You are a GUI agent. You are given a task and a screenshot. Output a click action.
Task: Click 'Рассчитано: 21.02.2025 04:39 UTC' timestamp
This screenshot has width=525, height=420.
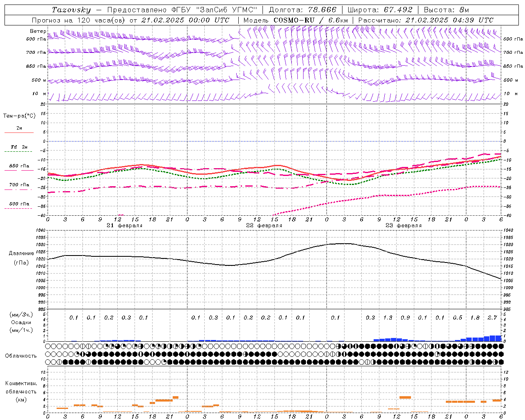tap(426, 20)
